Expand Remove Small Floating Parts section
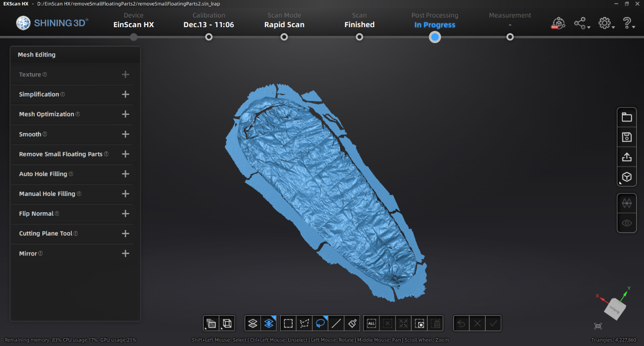Image resolution: width=644 pixels, height=346 pixels. [126, 154]
